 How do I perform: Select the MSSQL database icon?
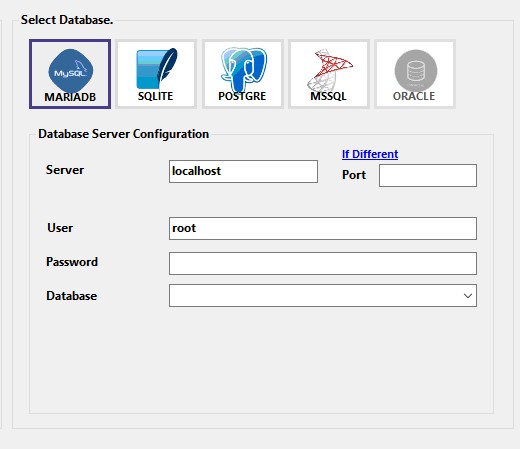pos(329,74)
